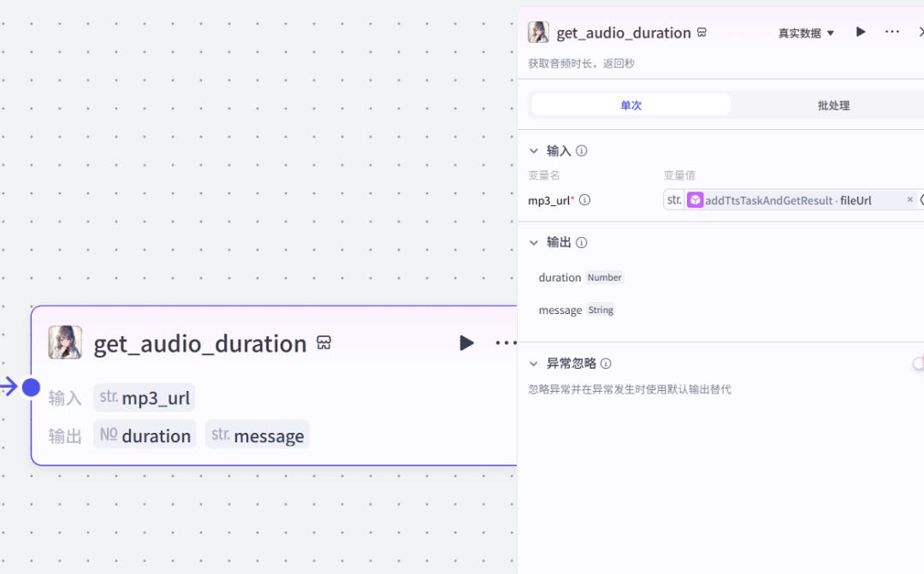
Task: Click the blue input port on the node
Action: [x=33, y=387]
